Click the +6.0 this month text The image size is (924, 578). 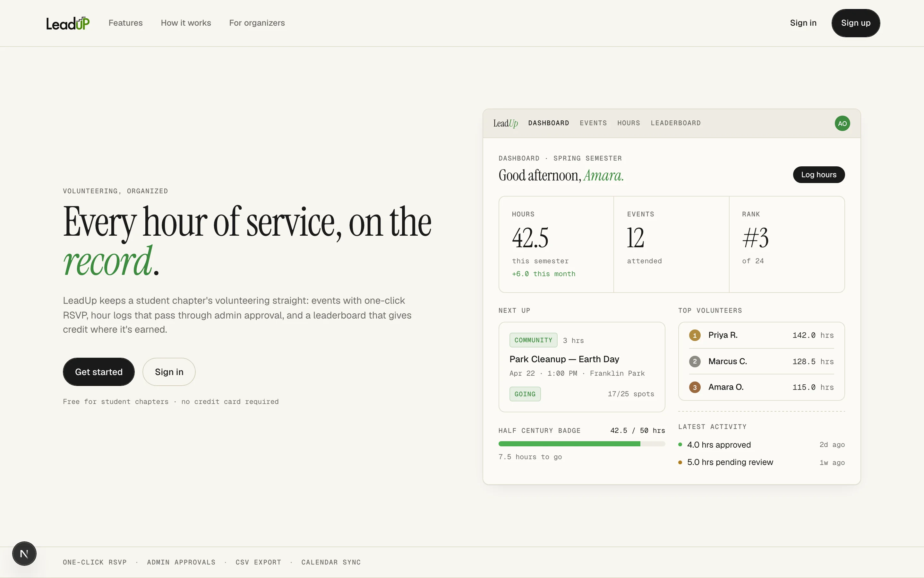[544, 274]
